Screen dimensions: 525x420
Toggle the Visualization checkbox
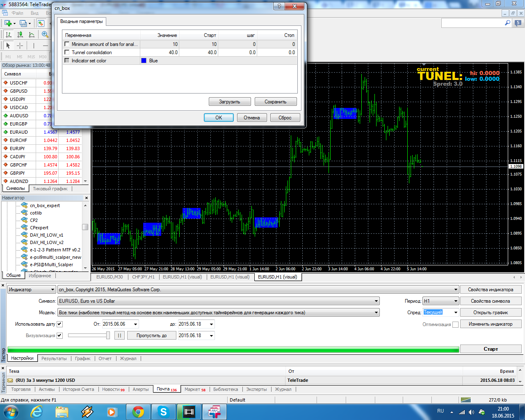pos(59,336)
